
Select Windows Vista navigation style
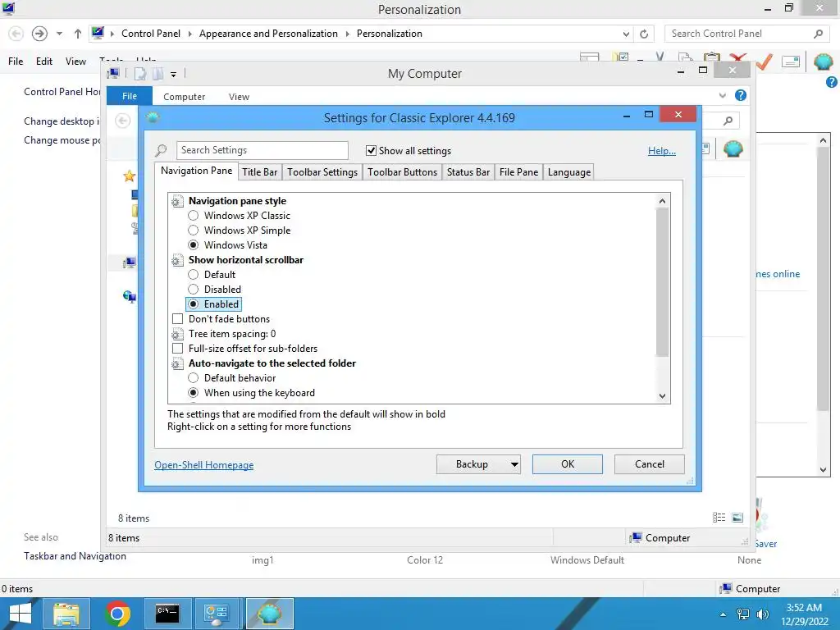(194, 245)
